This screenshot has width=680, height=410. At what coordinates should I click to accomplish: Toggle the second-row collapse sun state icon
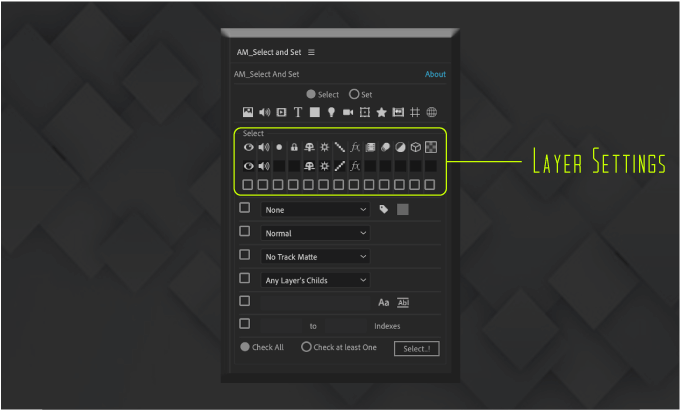coord(324,166)
